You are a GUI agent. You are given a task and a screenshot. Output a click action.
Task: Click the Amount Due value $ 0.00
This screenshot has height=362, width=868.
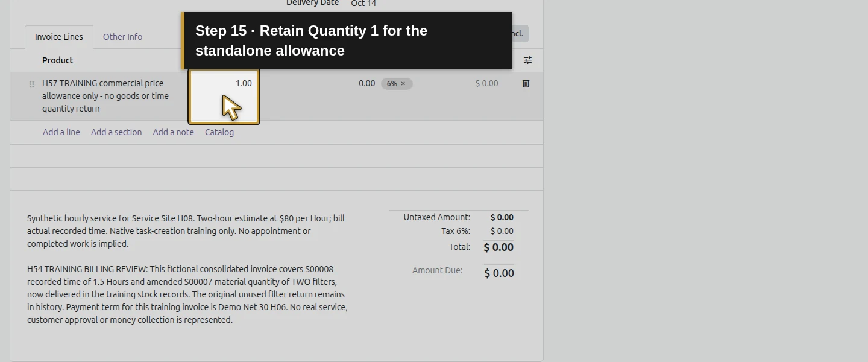pyautogui.click(x=499, y=273)
